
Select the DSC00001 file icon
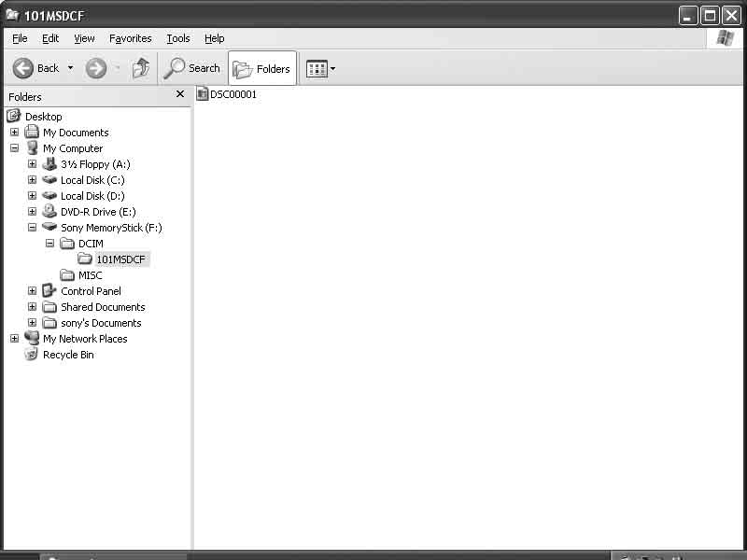click(203, 94)
